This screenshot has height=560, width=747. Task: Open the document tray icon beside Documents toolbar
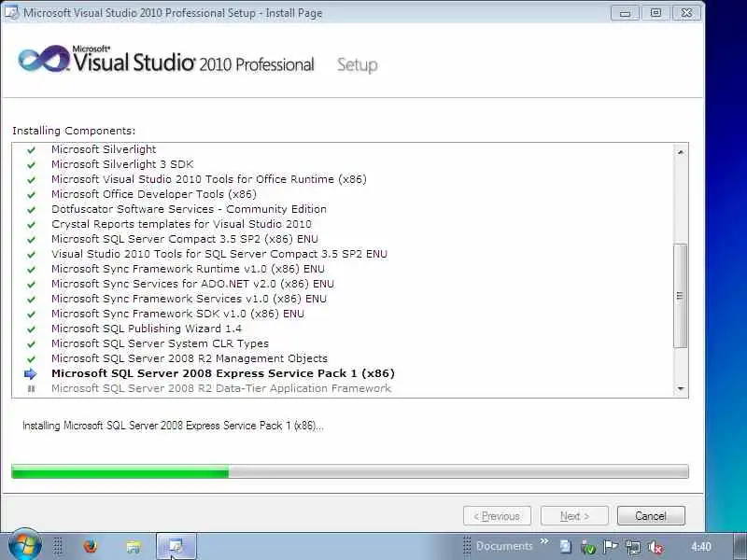click(566, 547)
